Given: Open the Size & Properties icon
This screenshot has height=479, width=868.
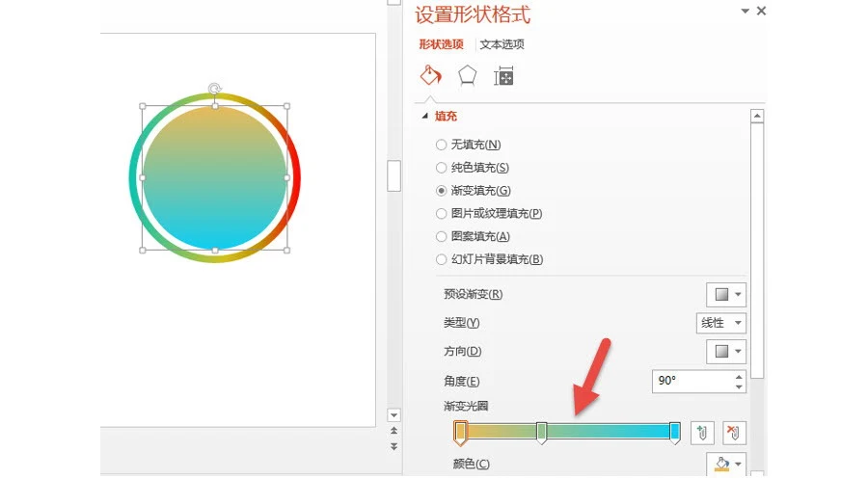Looking at the screenshot, I should (x=503, y=76).
